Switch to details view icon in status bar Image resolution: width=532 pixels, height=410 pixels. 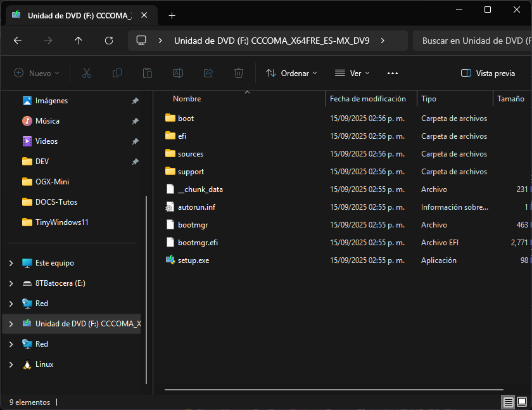pyautogui.click(x=508, y=402)
